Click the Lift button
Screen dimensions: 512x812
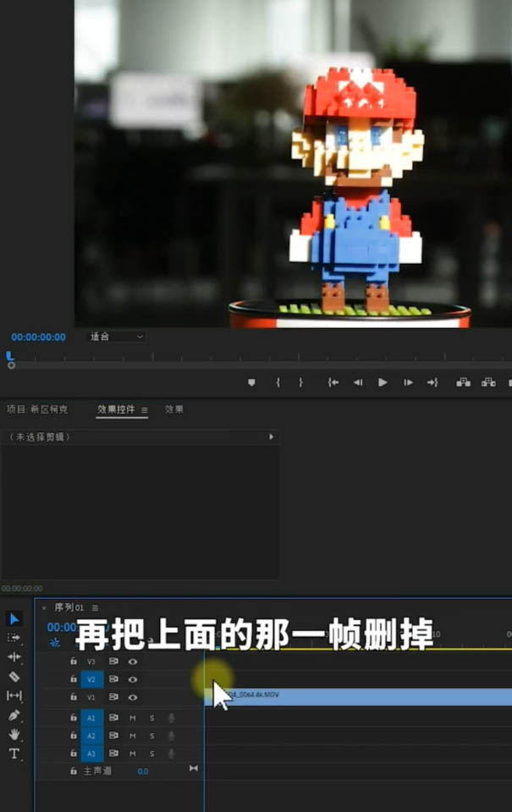(463, 382)
